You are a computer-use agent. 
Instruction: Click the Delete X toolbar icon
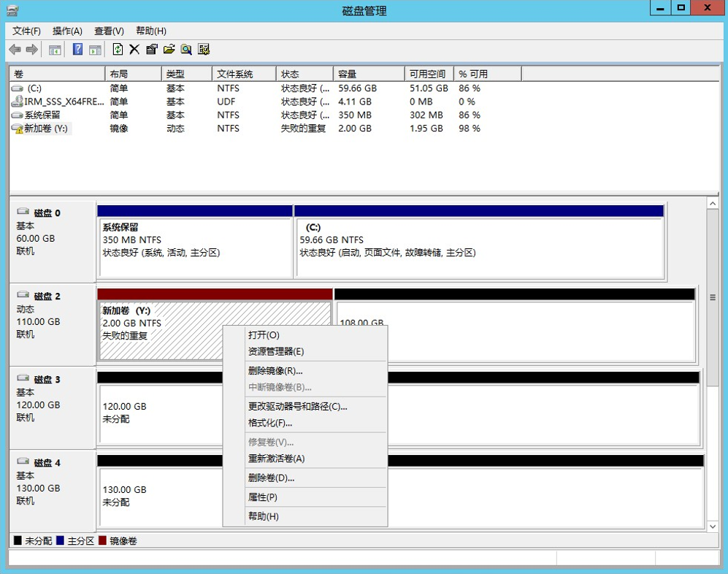(134, 49)
